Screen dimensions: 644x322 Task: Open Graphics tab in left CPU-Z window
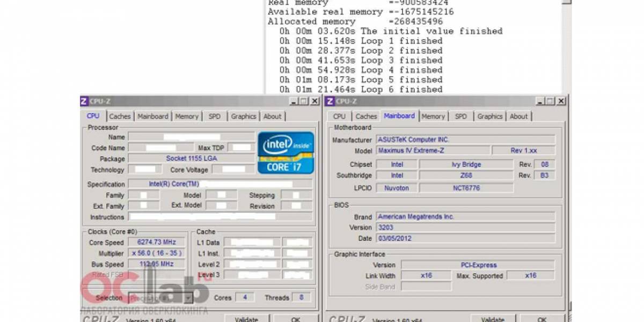tap(243, 116)
